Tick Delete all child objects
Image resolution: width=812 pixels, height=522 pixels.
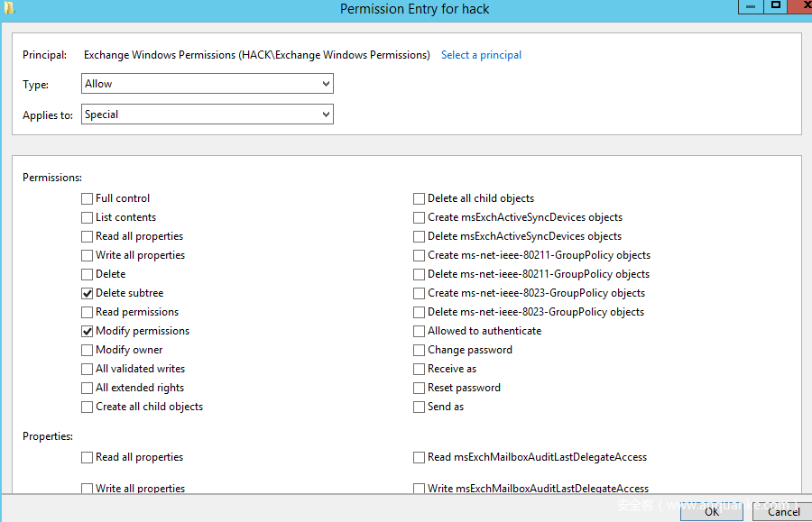tap(420, 198)
